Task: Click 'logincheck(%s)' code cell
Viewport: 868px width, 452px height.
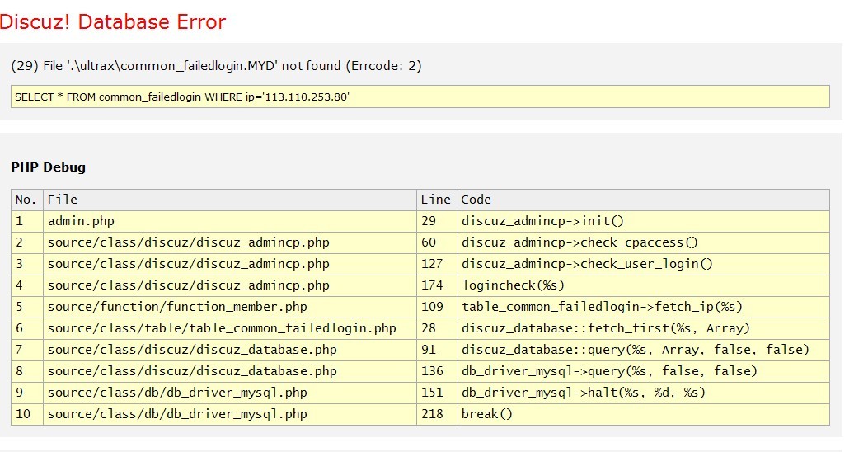Action: 643,286
